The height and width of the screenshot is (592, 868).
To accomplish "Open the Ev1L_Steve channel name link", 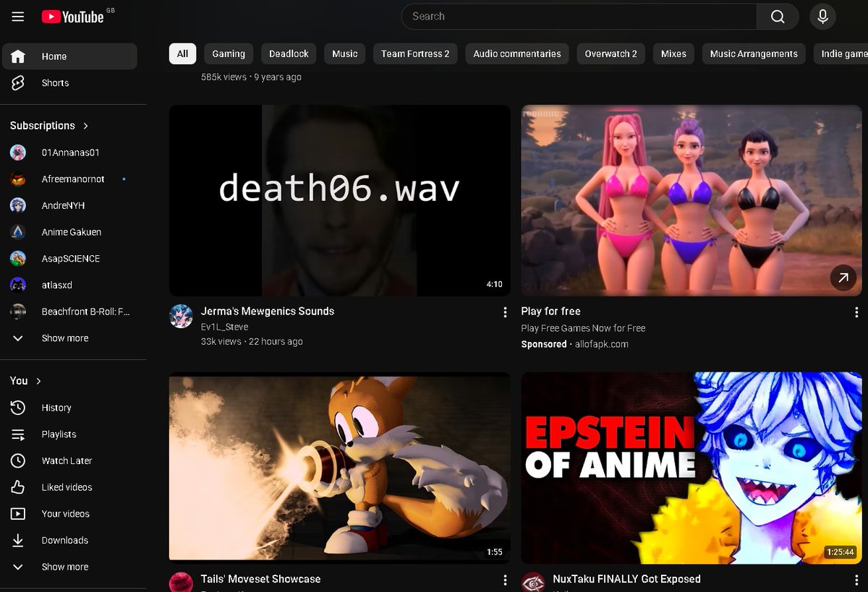I will tap(224, 327).
